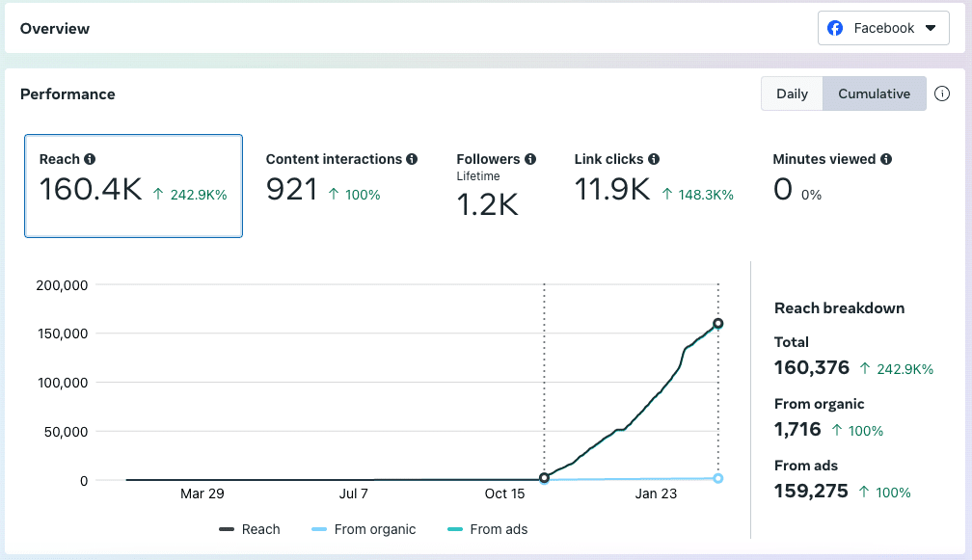This screenshot has height=560, width=972.
Task: Click the Content interactions info icon
Action: 412,158
